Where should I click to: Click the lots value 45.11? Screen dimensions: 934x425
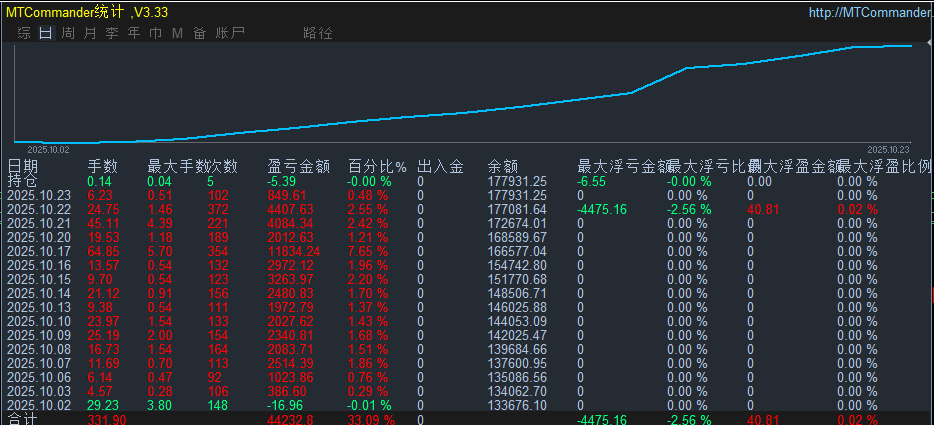pos(103,224)
